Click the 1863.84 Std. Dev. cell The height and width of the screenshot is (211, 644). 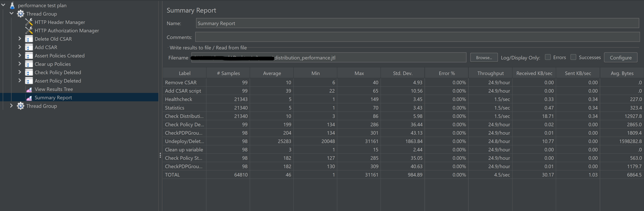point(402,141)
